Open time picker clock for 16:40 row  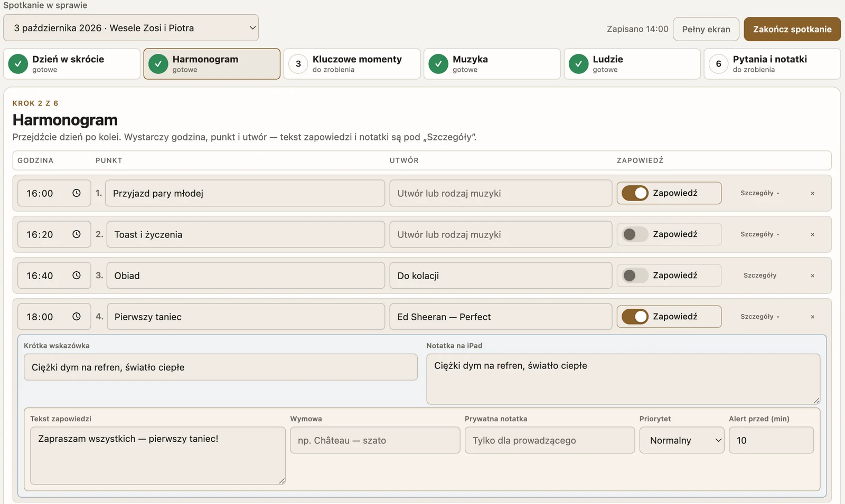point(77,275)
